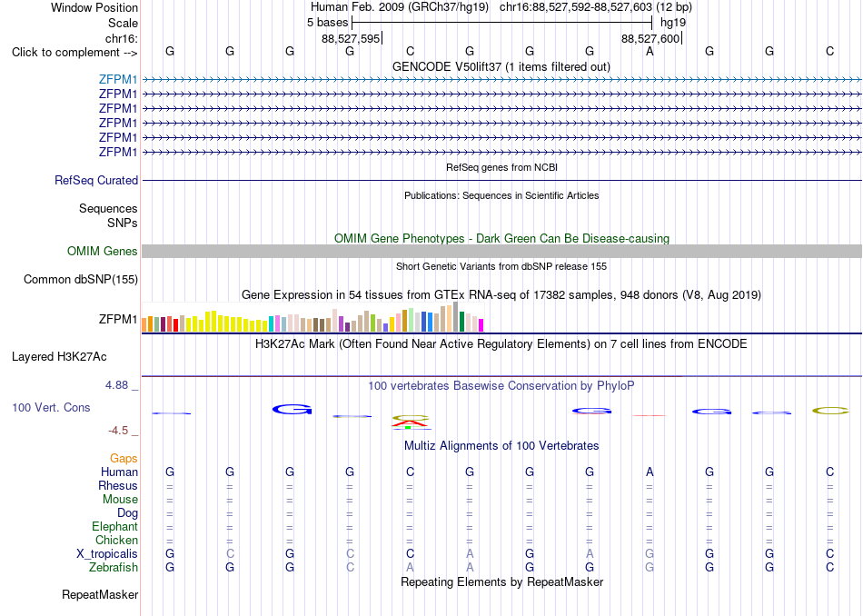Open the light-blue highlighted ZFPM1 transcript label

118,79
